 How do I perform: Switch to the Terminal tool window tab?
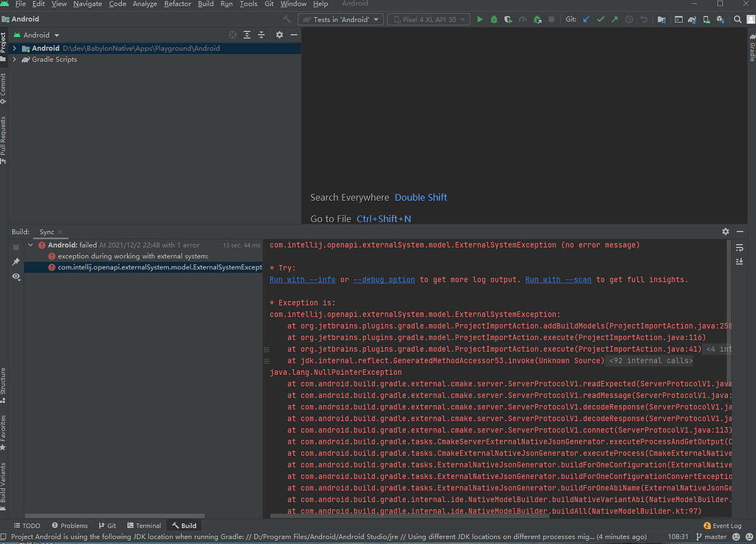pos(143,526)
